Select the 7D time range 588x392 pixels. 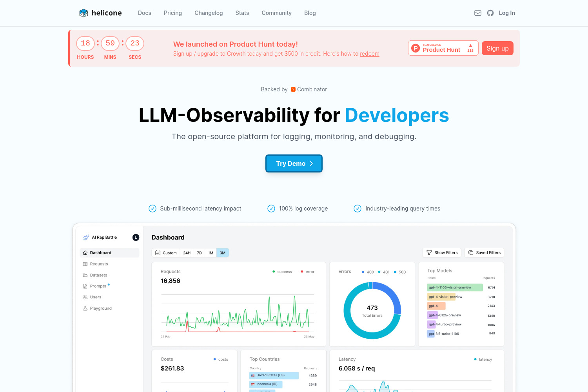(x=199, y=253)
